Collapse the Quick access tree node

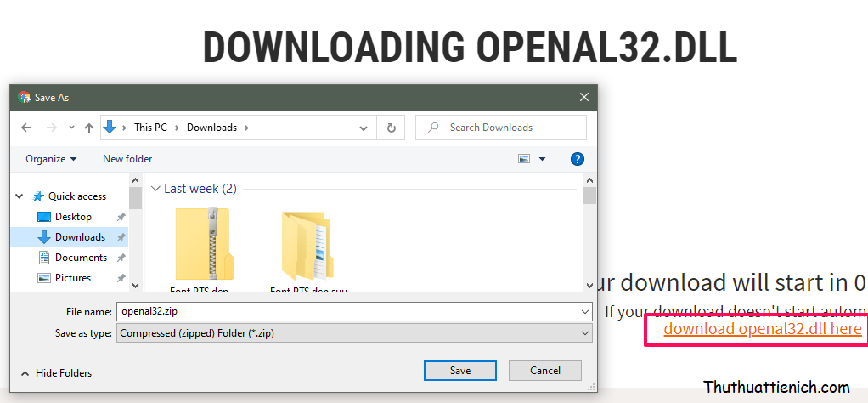tap(20, 196)
